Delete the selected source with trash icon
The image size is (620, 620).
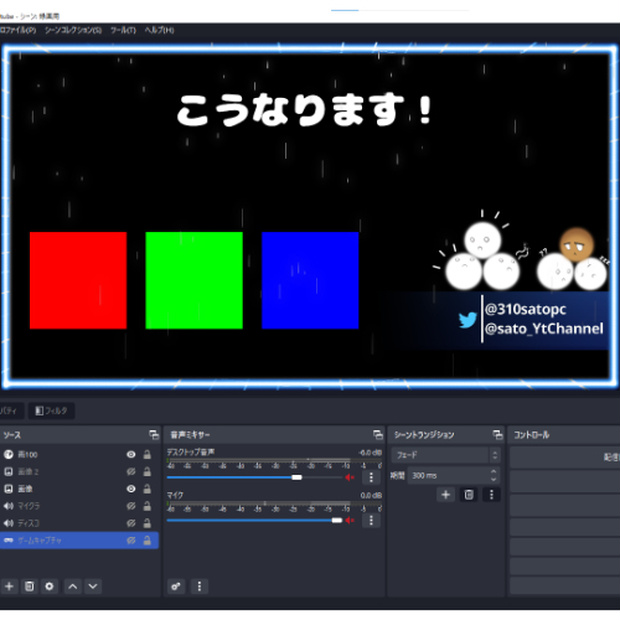pyautogui.click(x=29, y=586)
